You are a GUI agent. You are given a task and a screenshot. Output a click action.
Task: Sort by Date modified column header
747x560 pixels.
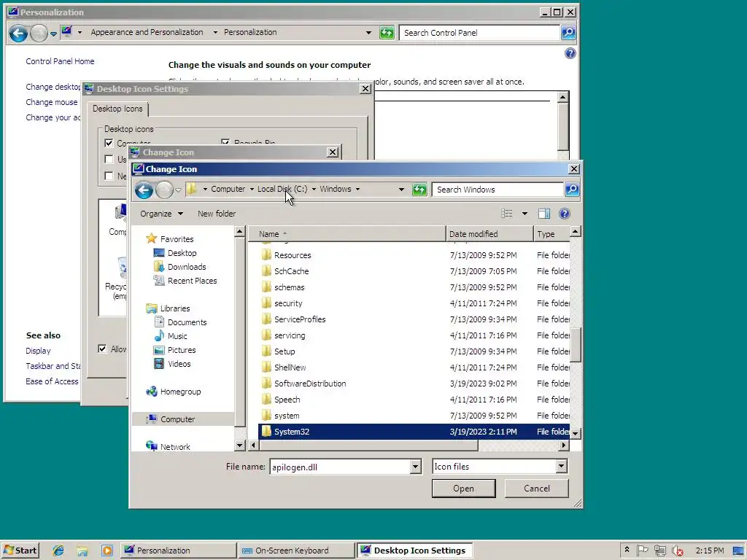pyautogui.click(x=489, y=234)
